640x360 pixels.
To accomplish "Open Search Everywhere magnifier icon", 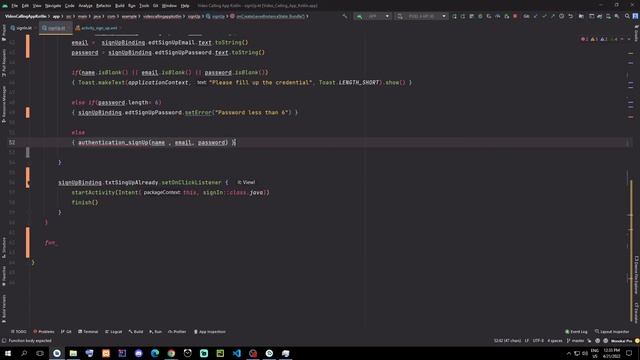I will (x=627, y=16).
